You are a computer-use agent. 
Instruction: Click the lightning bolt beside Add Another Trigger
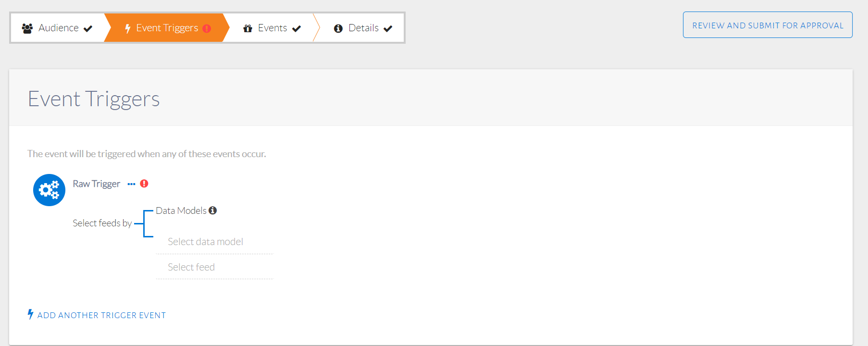click(x=30, y=314)
